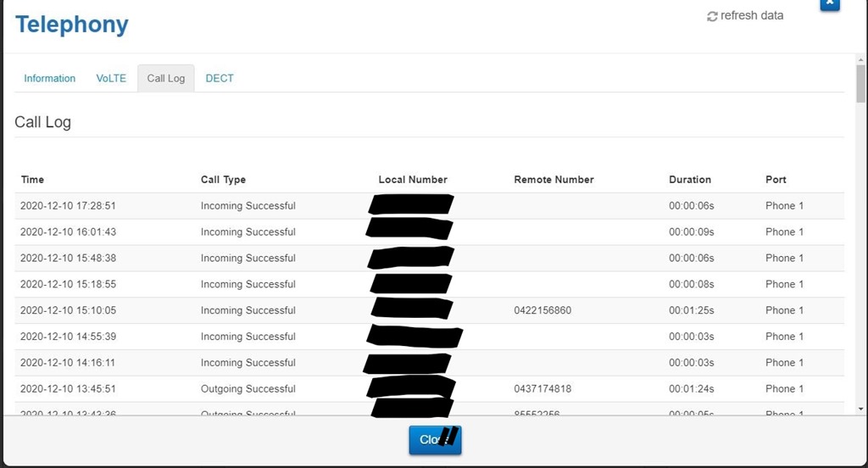Click the Call Type column header
This screenshot has height=468, width=868.
pyautogui.click(x=223, y=180)
